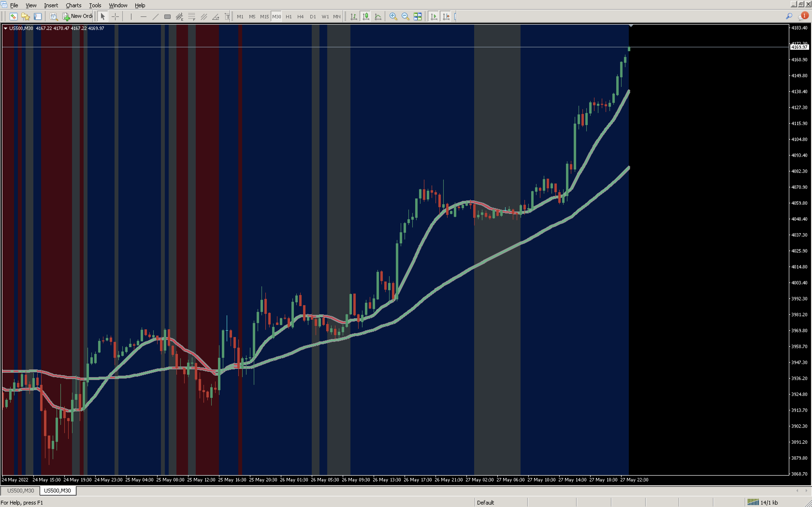The image size is (812, 507).
Task: Open the Strategy Tester magnifier icon
Action: pyautogui.click(x=54, y=16)
